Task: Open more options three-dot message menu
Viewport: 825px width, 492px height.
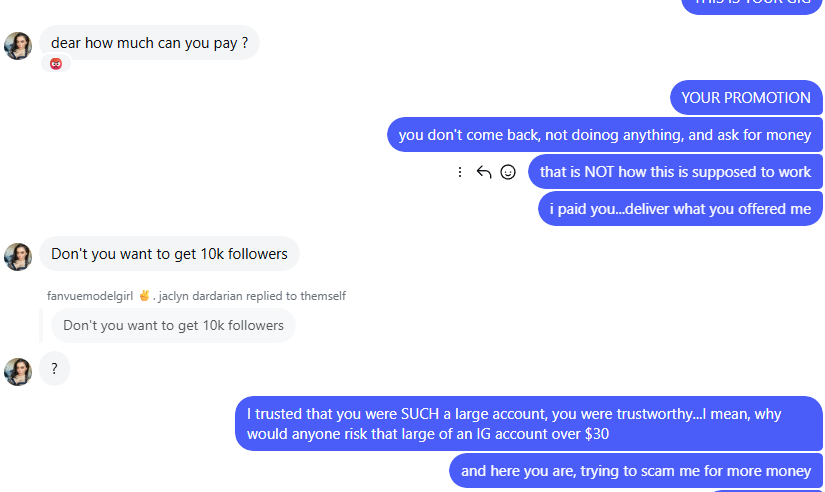Action: 460,172
